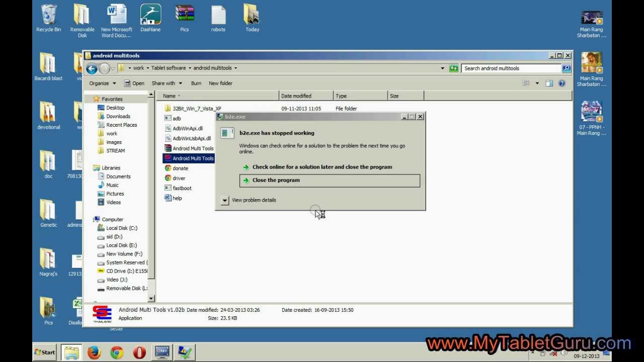Open the Share with dropdown
The height and width of the screenshot is (362, 644).
[x=167, y=83]
